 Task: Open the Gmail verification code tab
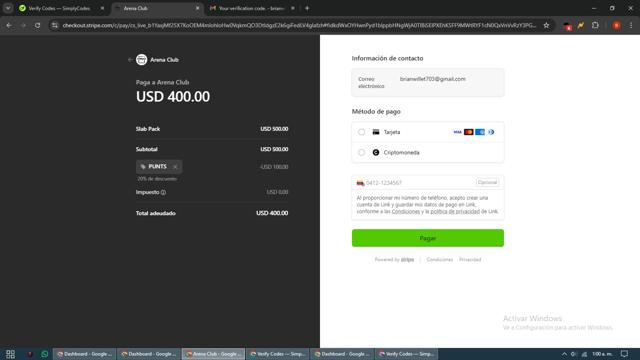point(251,8)
